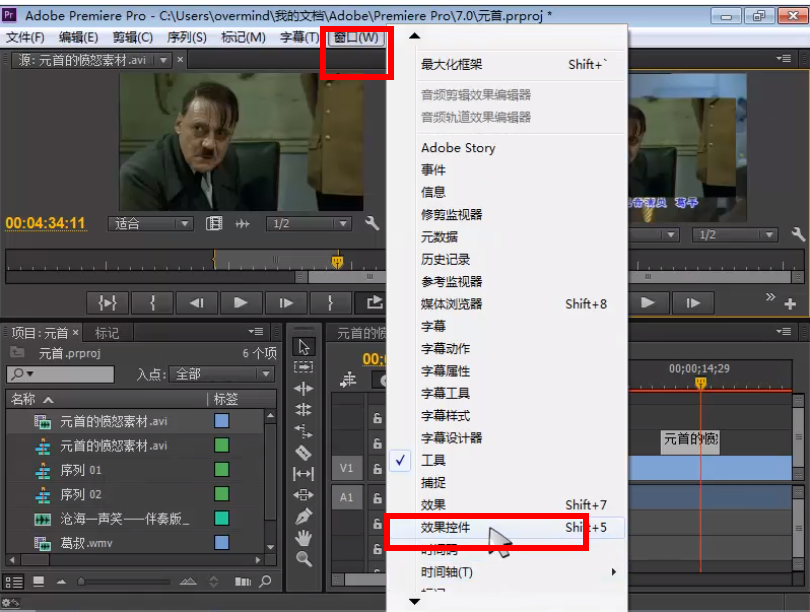Screen dimensions: 810x612
Task: Choose 历史记录 from the window menu
Action: pos(505,259)
